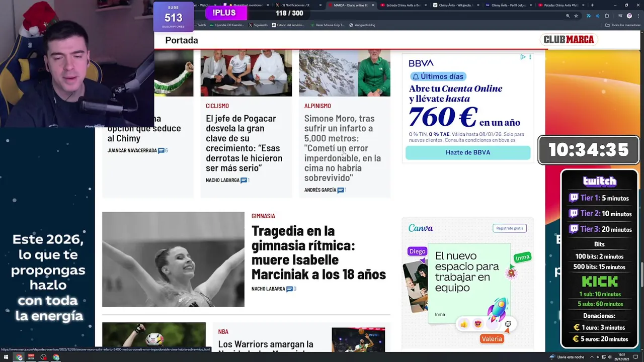The height and width of the screenshot is (362, 644).
Task: Open the Simone Moro infarto headline
Action: click(343, 148)
